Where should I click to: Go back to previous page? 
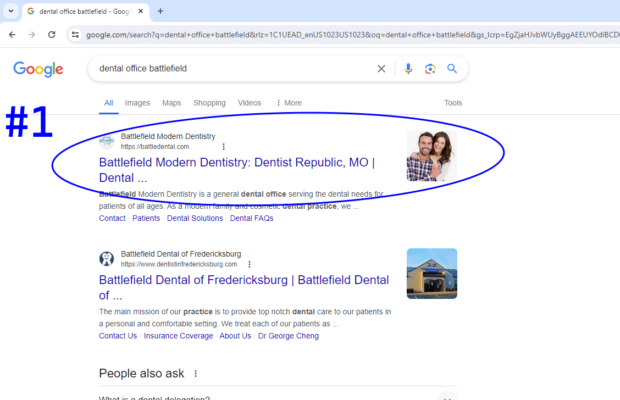[12, 35]
